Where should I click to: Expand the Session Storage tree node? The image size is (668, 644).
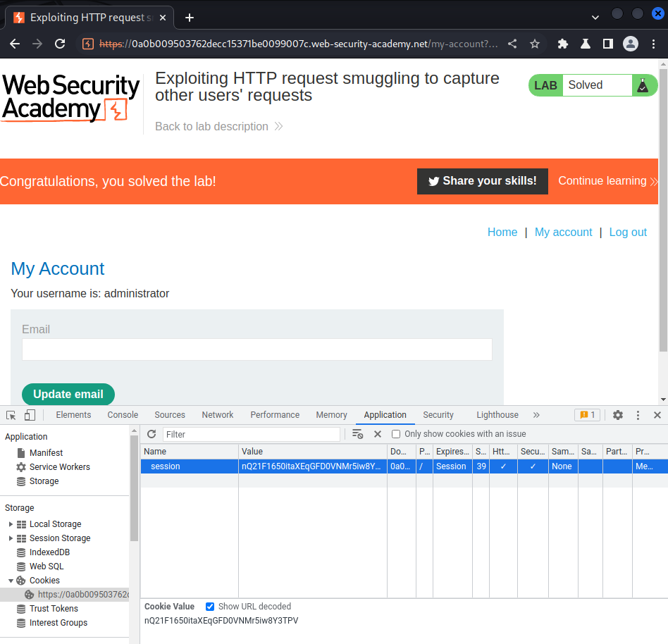[11, 538]
